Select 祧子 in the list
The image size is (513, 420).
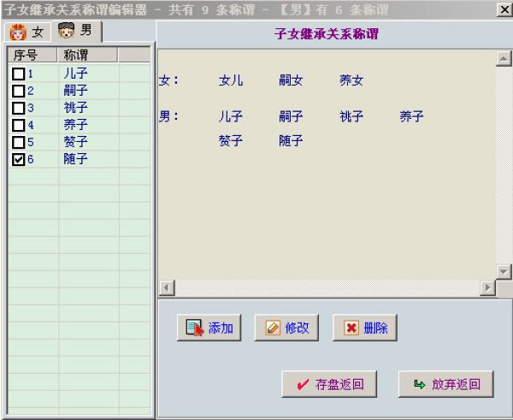(75, 108)
